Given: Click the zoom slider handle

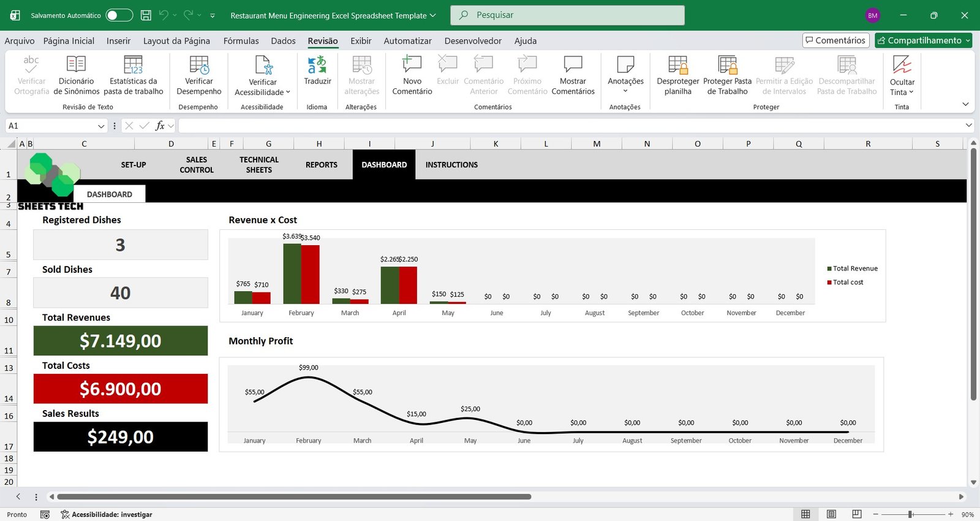Looking at the screenshot, I should click(x=911, y=514).
